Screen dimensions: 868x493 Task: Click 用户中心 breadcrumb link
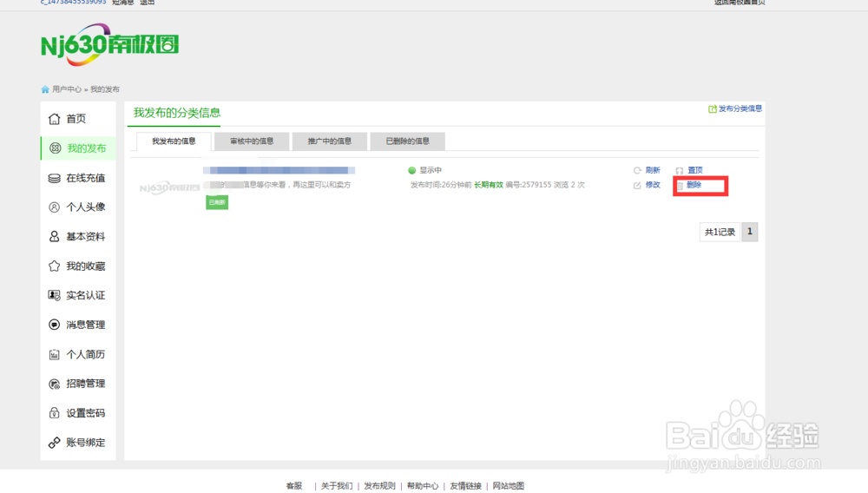pyautogui.click(x=67, y=89)
